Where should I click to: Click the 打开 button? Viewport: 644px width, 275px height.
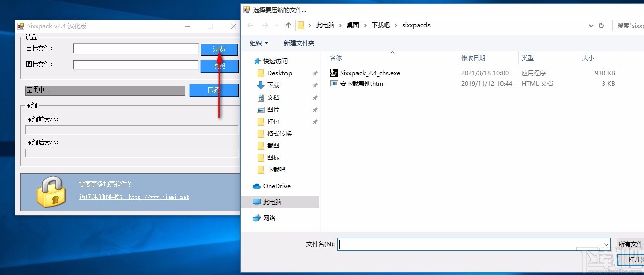click(x=630, y=259)
